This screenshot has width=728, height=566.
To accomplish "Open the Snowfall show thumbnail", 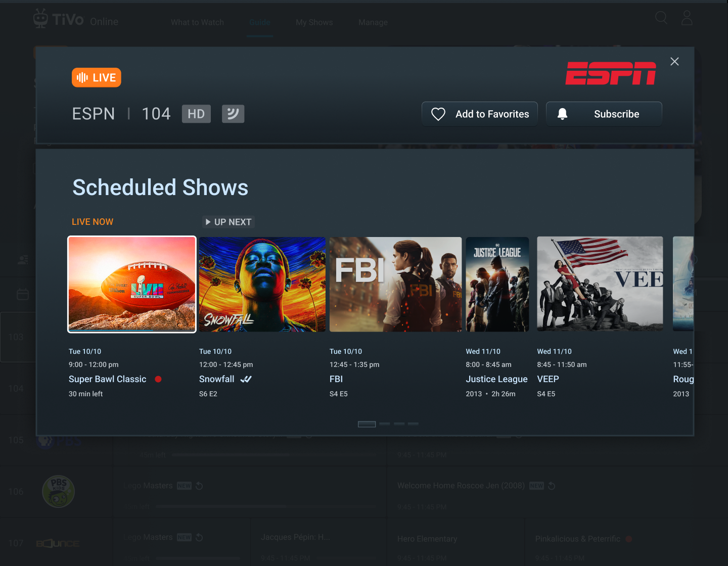I will tap(262, 285).
